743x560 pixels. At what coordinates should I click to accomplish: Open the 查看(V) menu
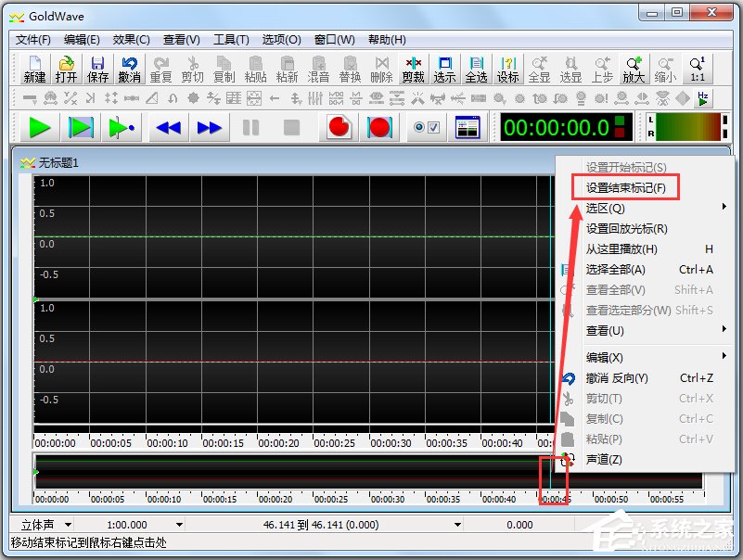coord(182,40)
